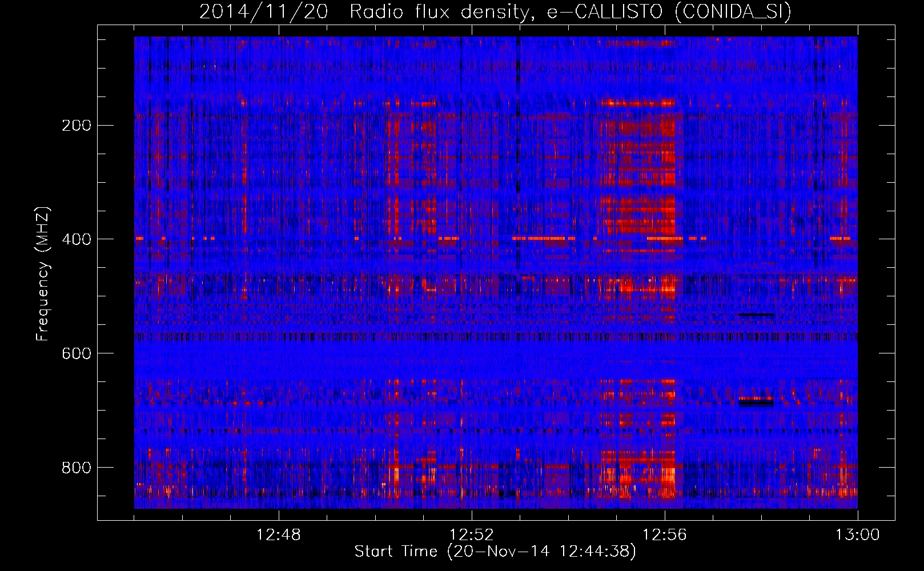Screen dimensions: 924x571
Task: Click the 12:52 time tick label
Action: tap(472, 535)
